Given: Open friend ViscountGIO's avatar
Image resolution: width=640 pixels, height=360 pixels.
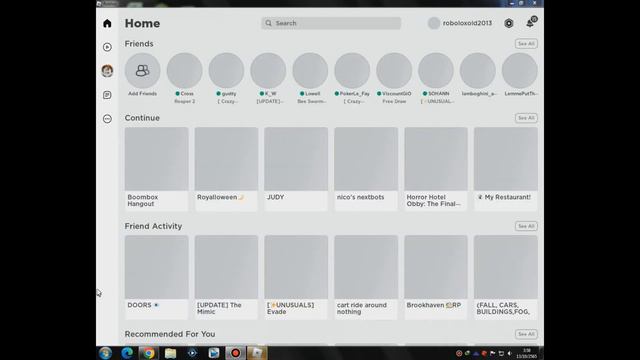Looking at the screenshot, I should 394,71.
